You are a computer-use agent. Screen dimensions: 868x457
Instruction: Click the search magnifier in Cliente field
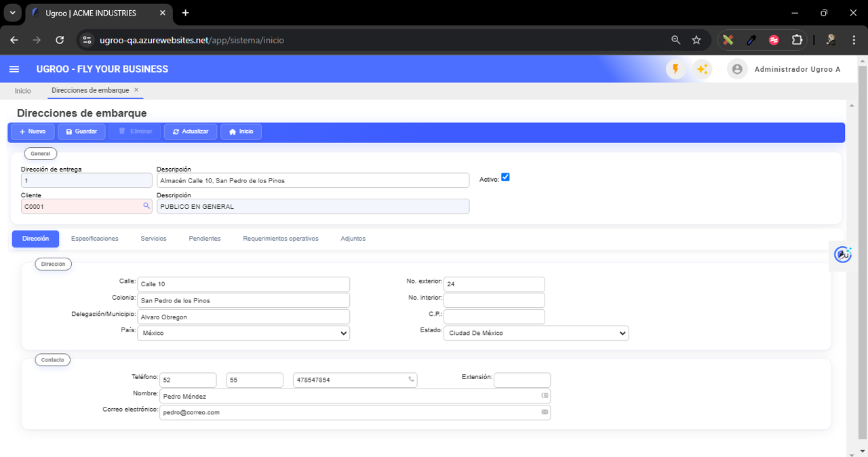click(x=146, y=206)
